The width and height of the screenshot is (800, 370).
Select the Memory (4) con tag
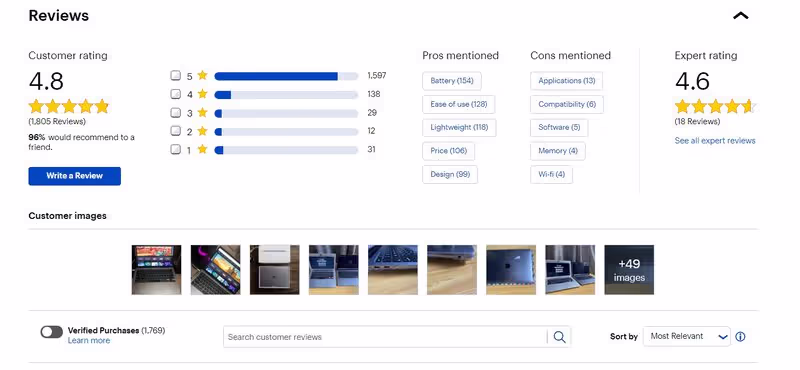(x=558, y=151)
